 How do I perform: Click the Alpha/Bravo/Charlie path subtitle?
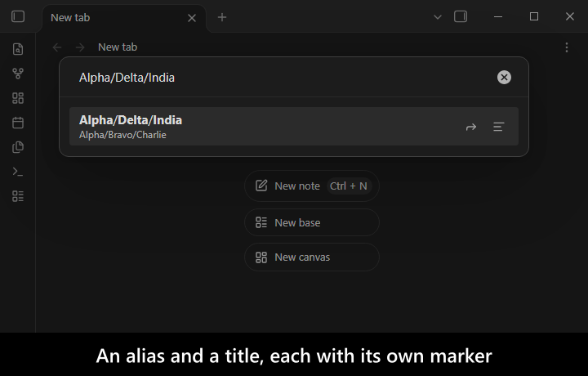point(122,135)
